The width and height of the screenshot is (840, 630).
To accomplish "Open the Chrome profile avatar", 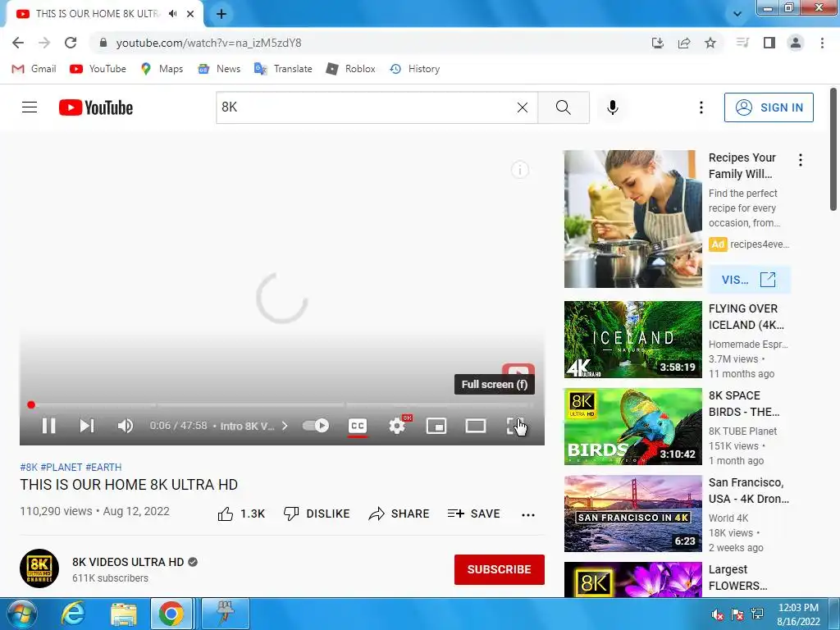I will click(x=796, y=43).
